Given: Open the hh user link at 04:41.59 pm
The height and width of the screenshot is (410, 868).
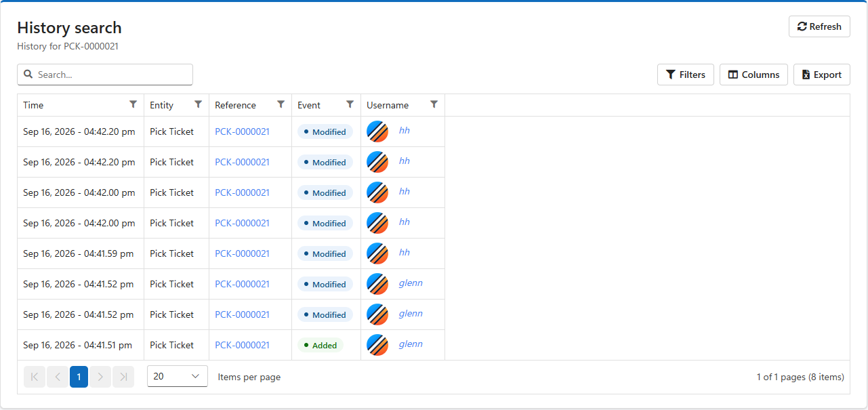Looking at the screenshot, I should [405, 252].
